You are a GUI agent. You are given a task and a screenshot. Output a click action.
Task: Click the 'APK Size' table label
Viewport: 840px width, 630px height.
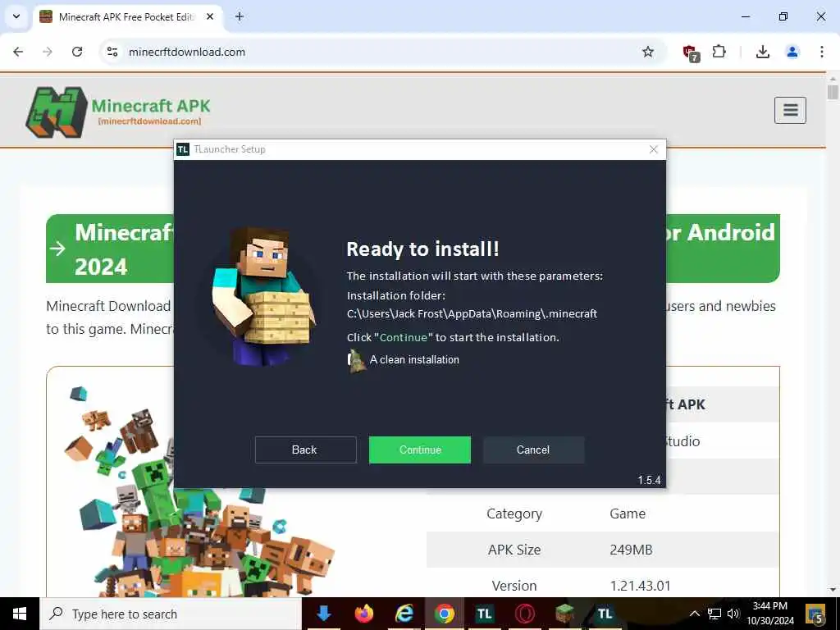click(514, 550)
